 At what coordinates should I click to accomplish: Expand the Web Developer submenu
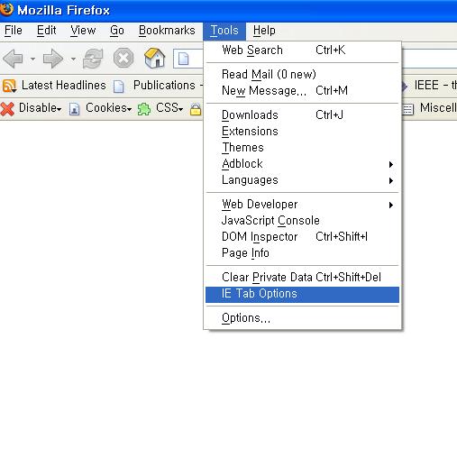[x=302, y=205]
